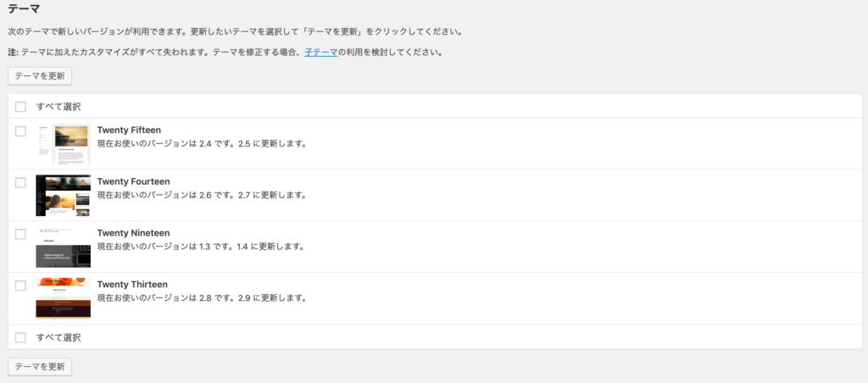The width and height of the screenshot is (868, 383).
Task: Click the bottom すべて選択 text label
Action: pyautogui.click(x=58, y=337)
